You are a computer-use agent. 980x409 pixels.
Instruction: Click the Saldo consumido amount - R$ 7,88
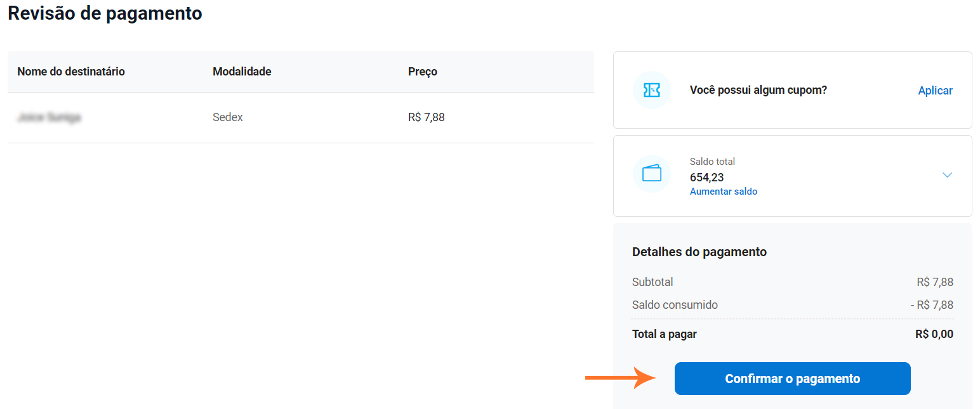(x=931, y=305)
